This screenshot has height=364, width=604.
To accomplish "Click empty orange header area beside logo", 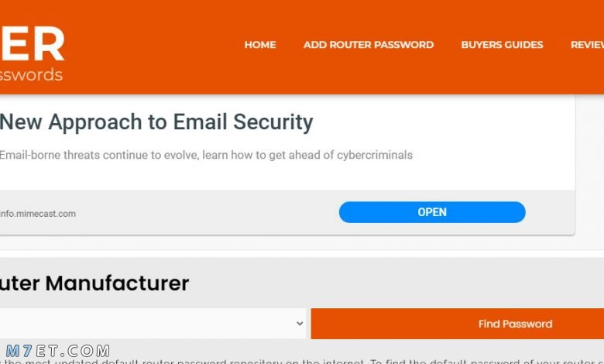I will tap(154, 46).
